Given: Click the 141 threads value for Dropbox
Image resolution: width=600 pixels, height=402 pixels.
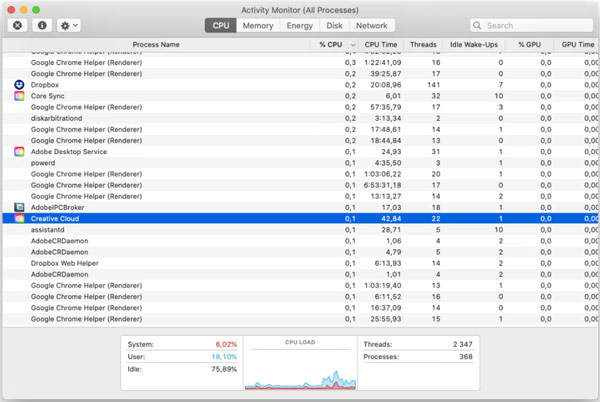Looking at the screenshot, I should (x=434, y=85).
